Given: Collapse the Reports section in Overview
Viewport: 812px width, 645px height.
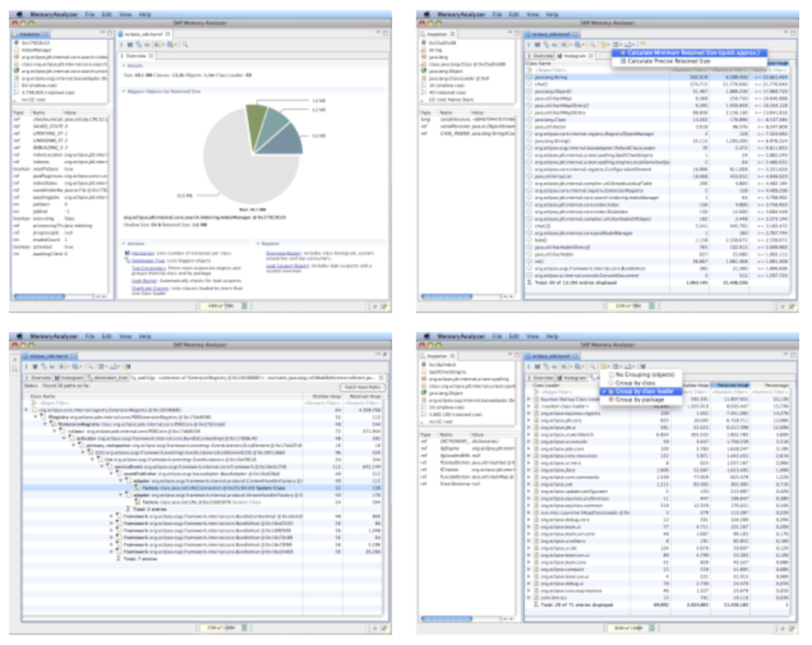Looking at the screenshot, I should click(257, 244).
